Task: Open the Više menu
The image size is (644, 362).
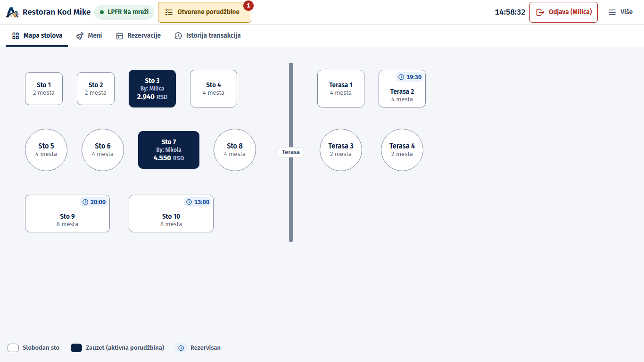Action: (620, 12)
